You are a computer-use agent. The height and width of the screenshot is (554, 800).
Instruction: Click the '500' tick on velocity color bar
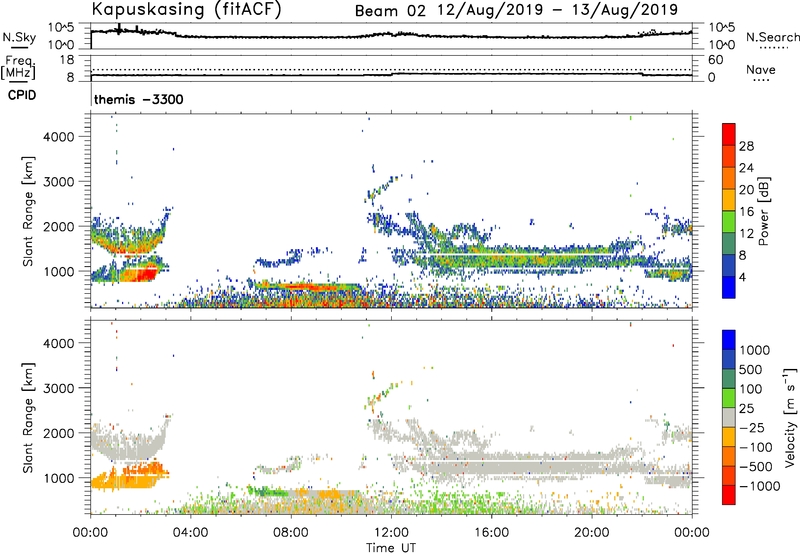(x=751, y=369)
